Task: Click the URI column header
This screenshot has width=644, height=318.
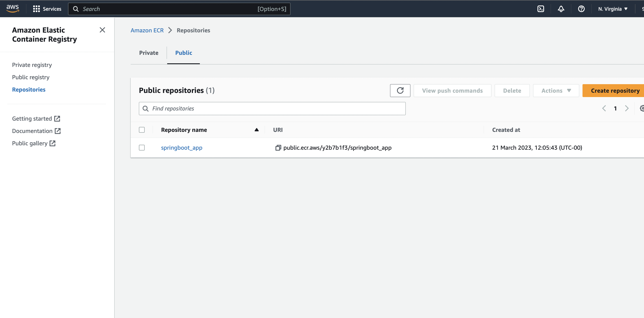Action: pyautogui.click(x=278, y=130)
